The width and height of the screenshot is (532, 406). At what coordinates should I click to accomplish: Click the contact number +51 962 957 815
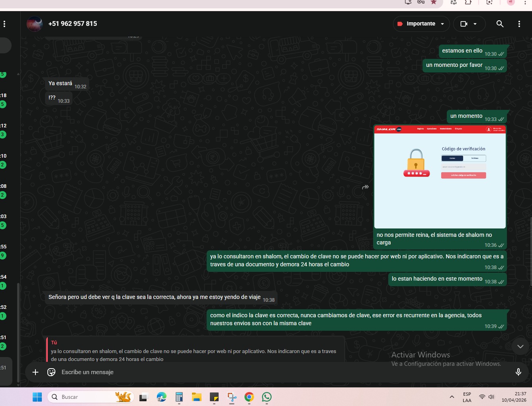pos(72,24)
